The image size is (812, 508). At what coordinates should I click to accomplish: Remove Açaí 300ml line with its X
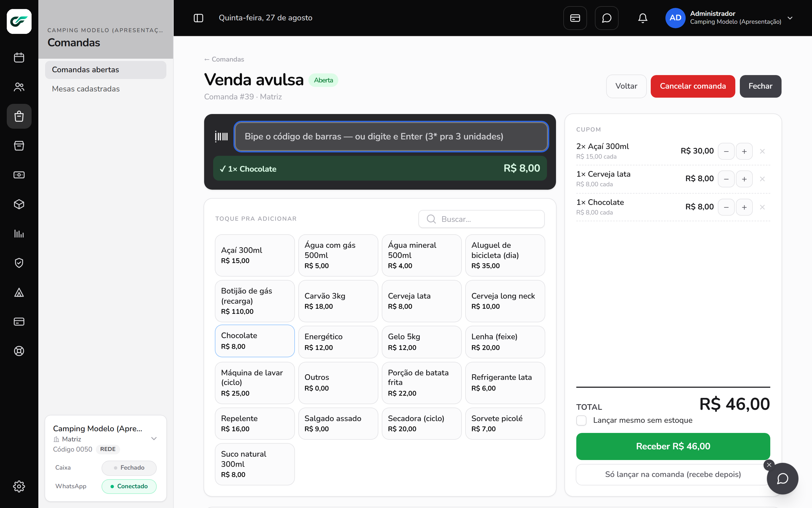point(762,151)
